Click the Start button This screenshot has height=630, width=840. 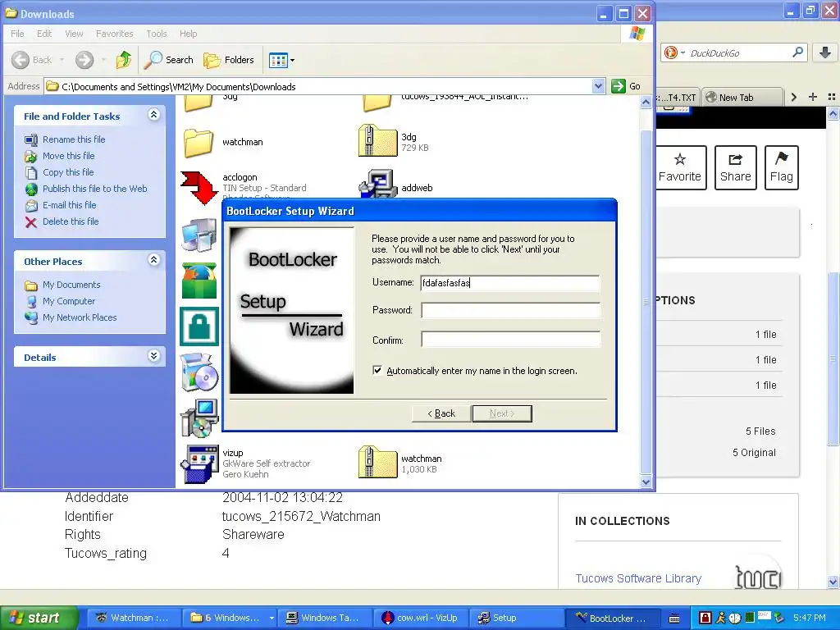[x=39, y=618]
